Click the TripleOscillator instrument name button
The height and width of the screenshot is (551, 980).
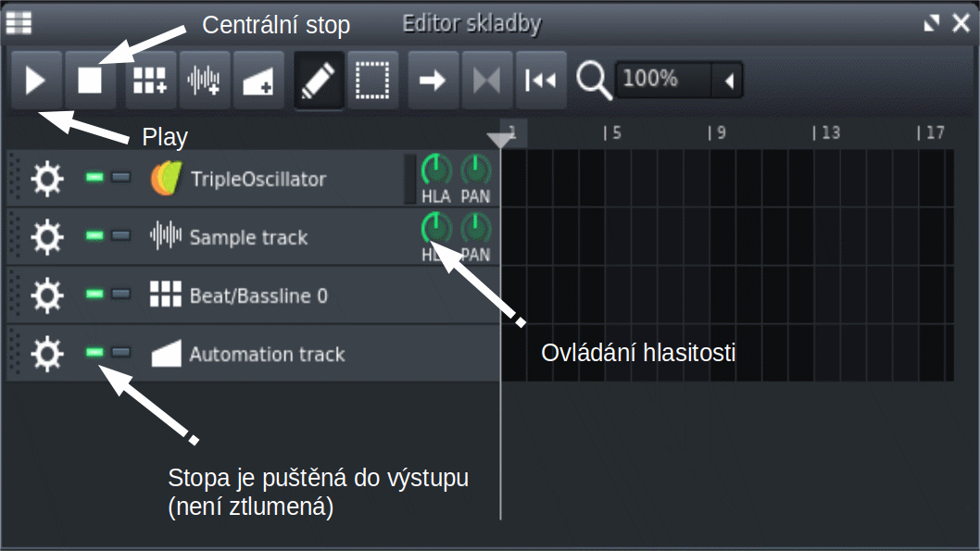(x=258, y=179)
